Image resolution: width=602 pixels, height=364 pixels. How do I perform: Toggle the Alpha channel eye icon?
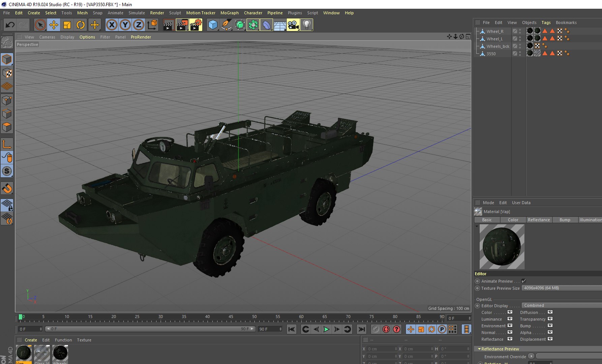coord(550,332)
